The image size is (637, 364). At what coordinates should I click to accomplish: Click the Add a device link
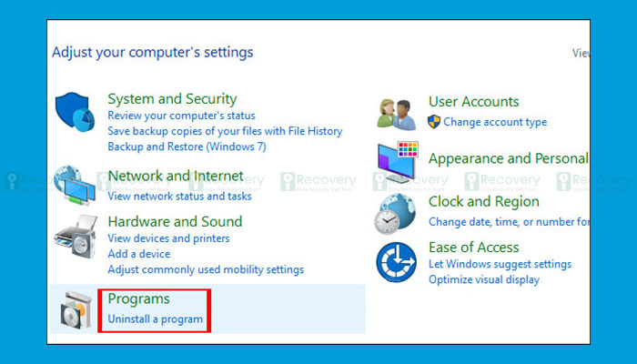coord(139,254)
